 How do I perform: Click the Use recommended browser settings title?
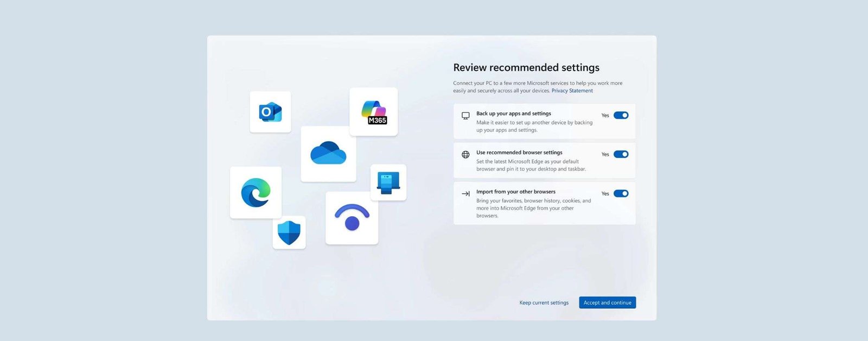pyautogui.click(x=519, y=153)
